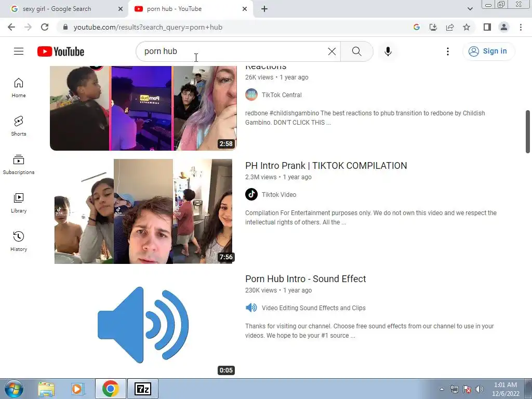Clear the search box with X icon

click(x=332, y=51)
